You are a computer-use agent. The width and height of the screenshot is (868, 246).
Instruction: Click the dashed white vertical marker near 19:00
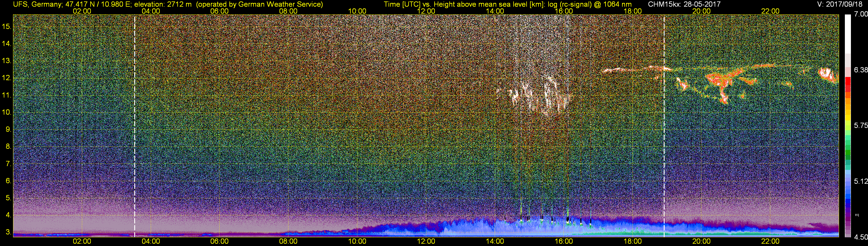(x=664, y=126)
